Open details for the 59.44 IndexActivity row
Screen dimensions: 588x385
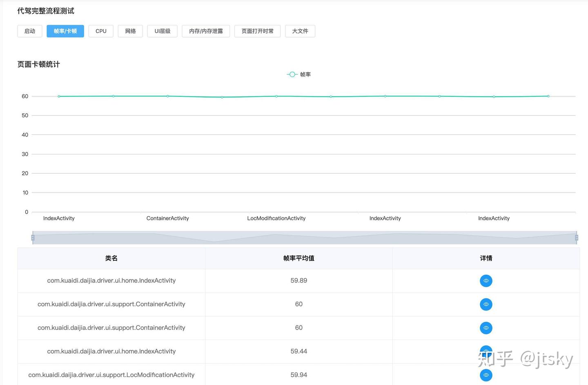pos(486,351)
